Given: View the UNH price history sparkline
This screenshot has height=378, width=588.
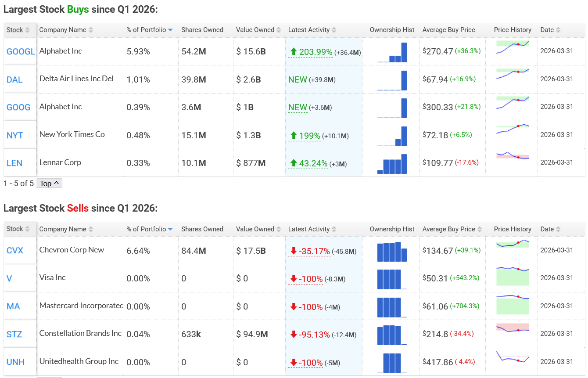Looking at the screenshot, I should (513, 356).
